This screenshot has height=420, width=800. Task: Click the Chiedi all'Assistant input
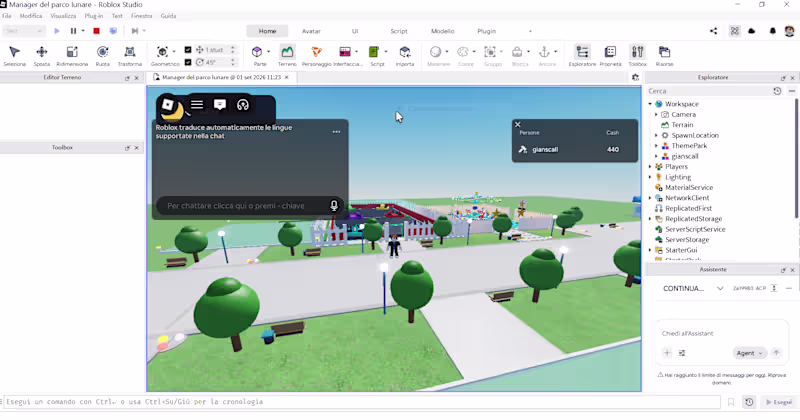coord(721,334)
